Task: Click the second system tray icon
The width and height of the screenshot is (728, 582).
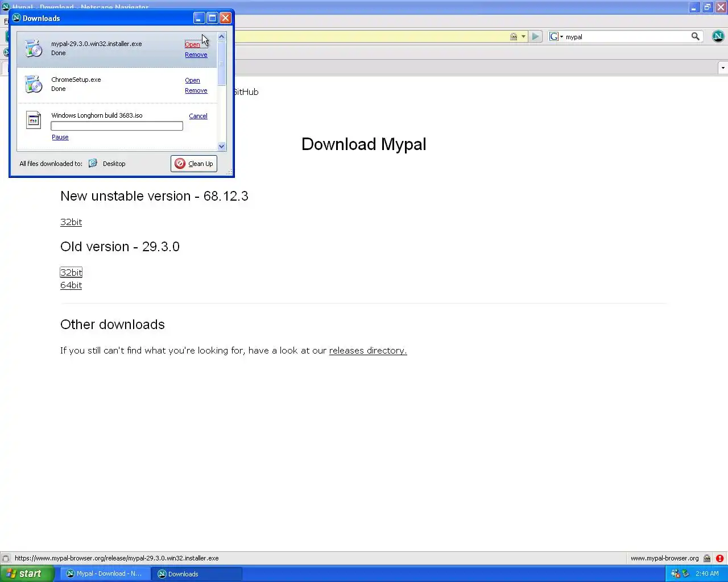Action: 686,573
